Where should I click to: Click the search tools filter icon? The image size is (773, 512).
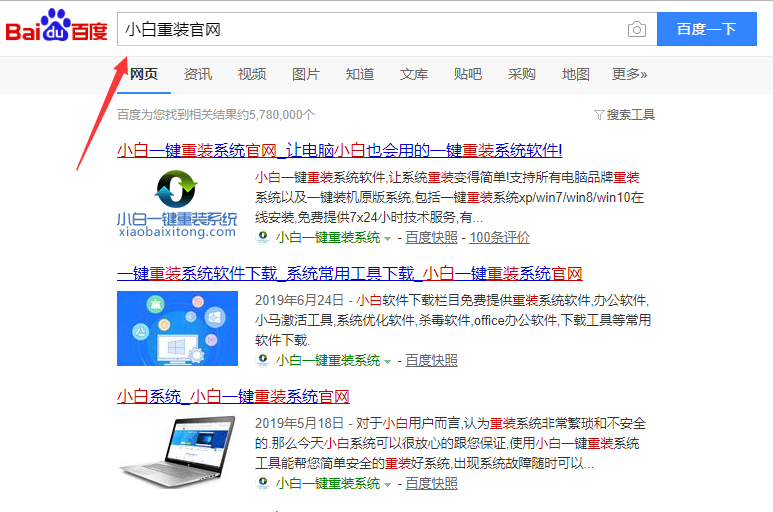coord(598,115)
